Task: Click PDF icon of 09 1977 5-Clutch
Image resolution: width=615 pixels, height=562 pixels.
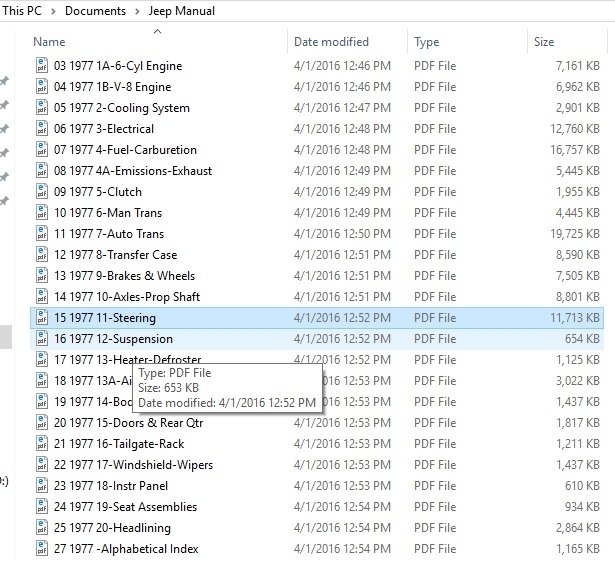Action: click(x=42, y=191)
